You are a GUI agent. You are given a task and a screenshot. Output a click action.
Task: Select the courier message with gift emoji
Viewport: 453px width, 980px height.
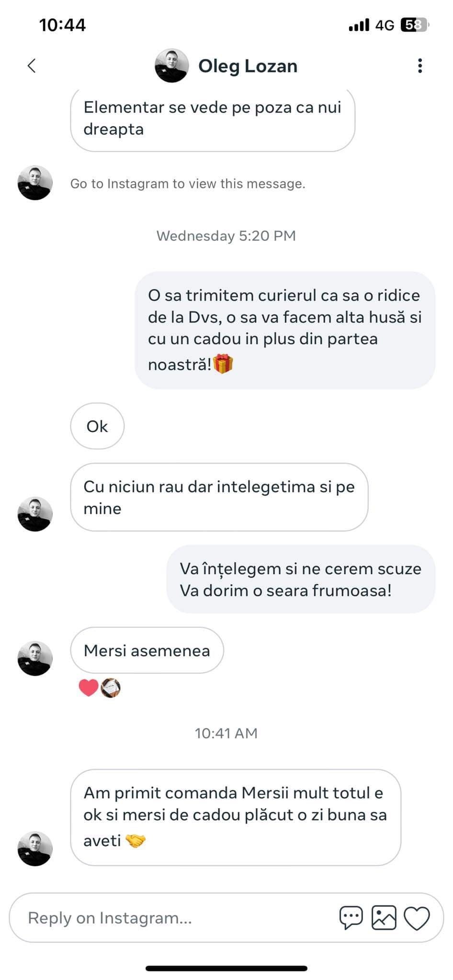(x=284, y=330)
